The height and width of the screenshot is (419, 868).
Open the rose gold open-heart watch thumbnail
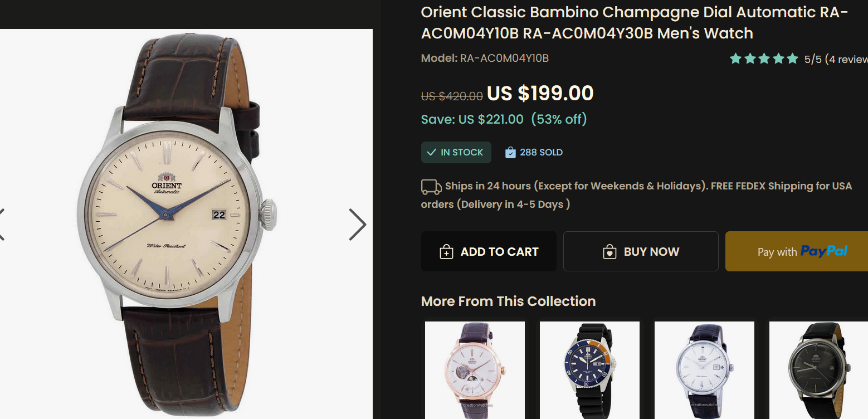(x=475, y=370)
